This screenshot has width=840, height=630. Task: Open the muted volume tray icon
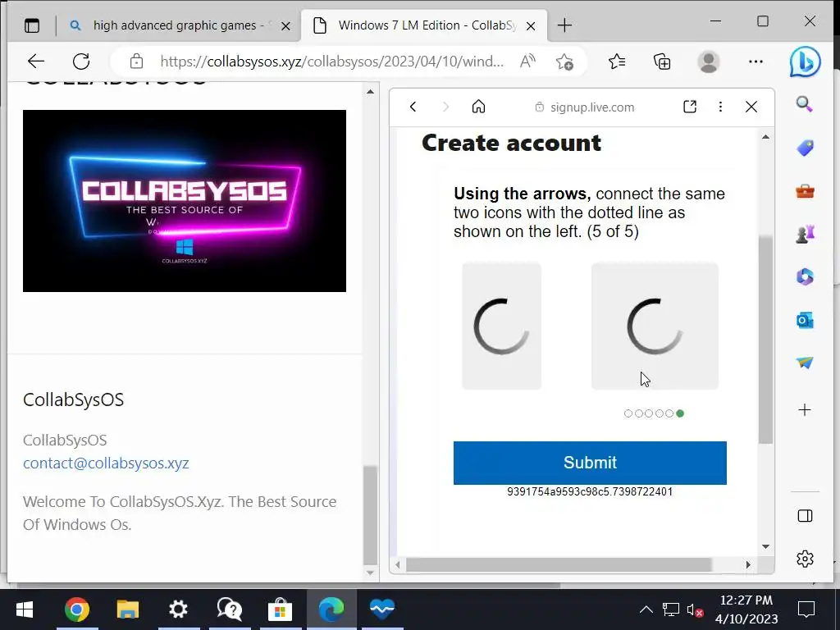pos(695,609)
